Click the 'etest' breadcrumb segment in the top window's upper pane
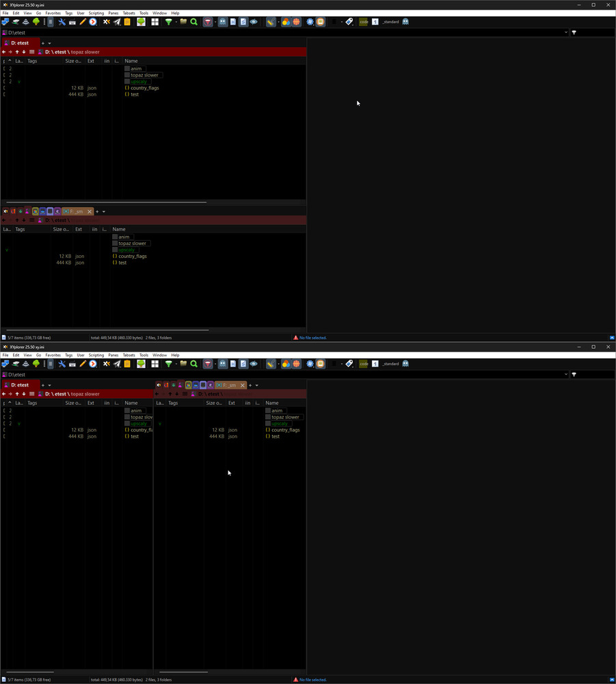 pos(61,52)
